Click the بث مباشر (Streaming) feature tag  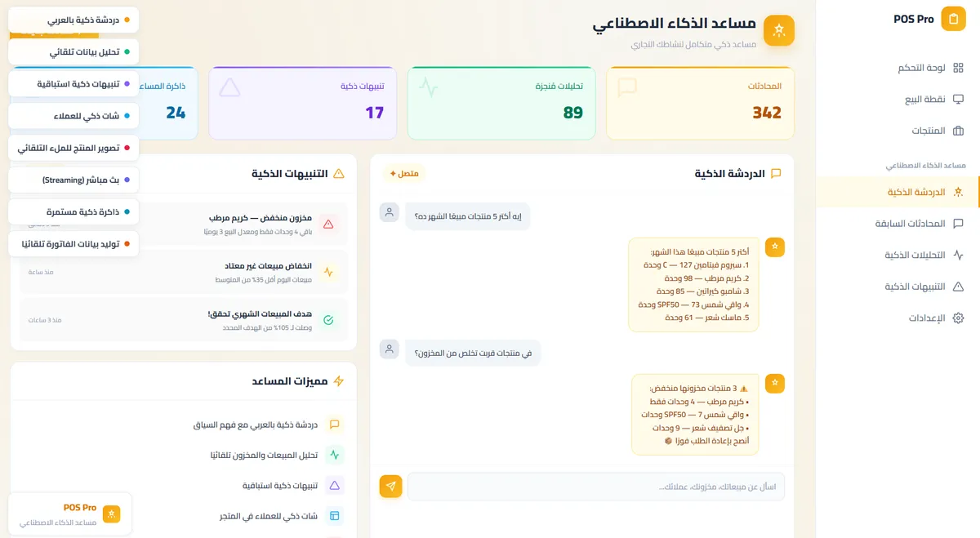73,180
